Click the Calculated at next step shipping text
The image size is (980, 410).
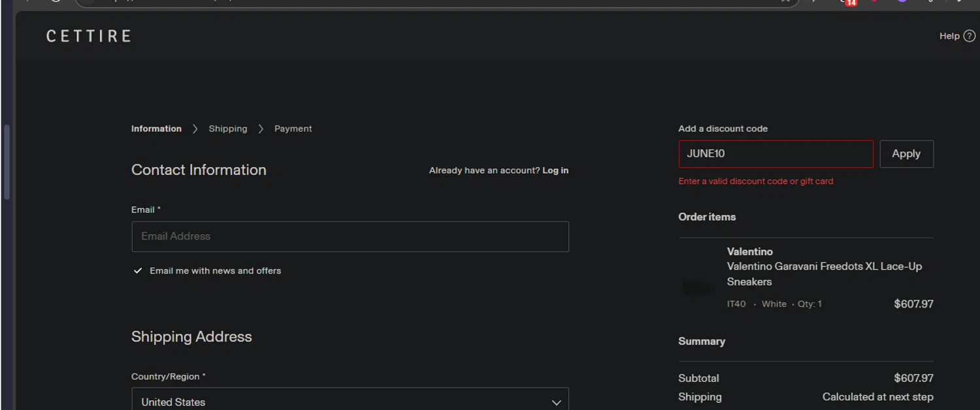[x=877, y=397]
